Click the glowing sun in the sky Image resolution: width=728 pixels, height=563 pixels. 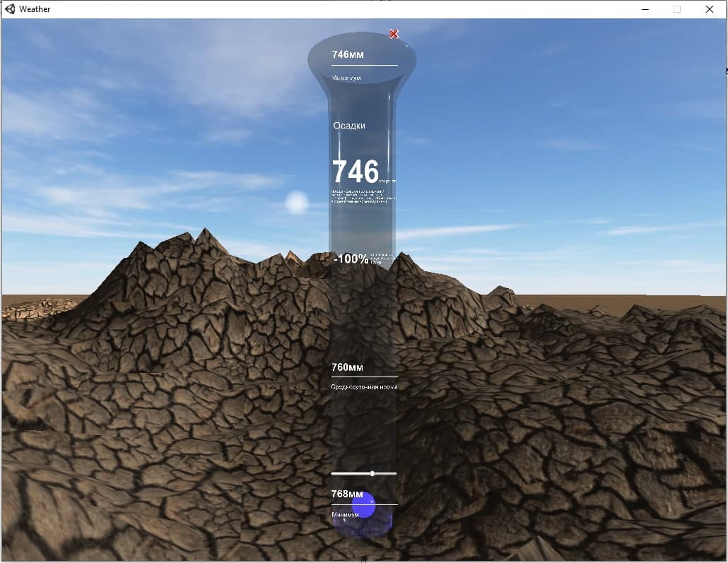297,203
